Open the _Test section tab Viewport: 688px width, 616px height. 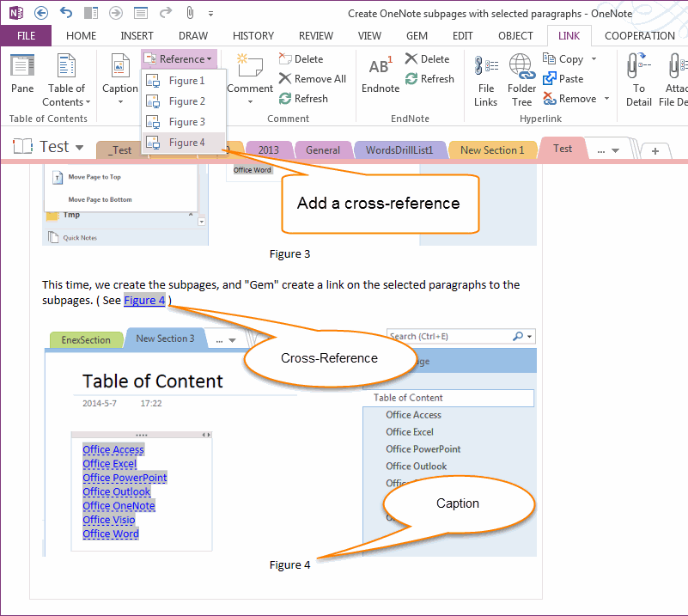point(119,150)
